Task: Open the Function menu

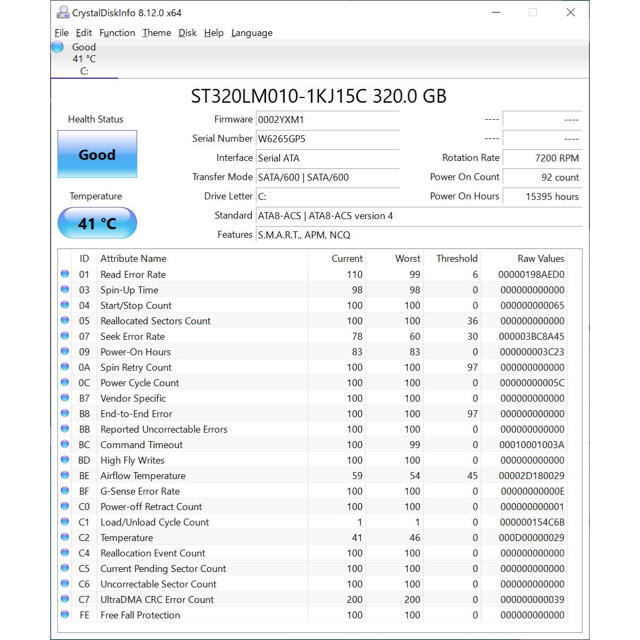Action: pos(117,33)
